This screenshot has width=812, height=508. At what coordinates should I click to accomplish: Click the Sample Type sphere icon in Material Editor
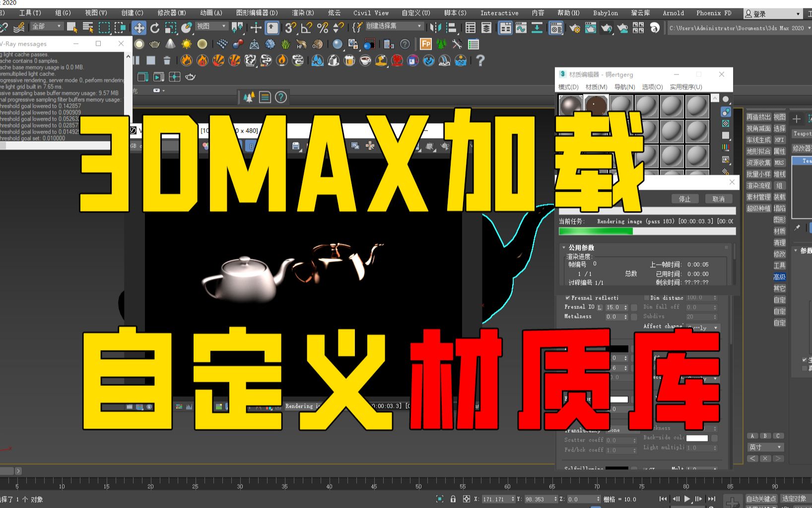coord(726,99)
